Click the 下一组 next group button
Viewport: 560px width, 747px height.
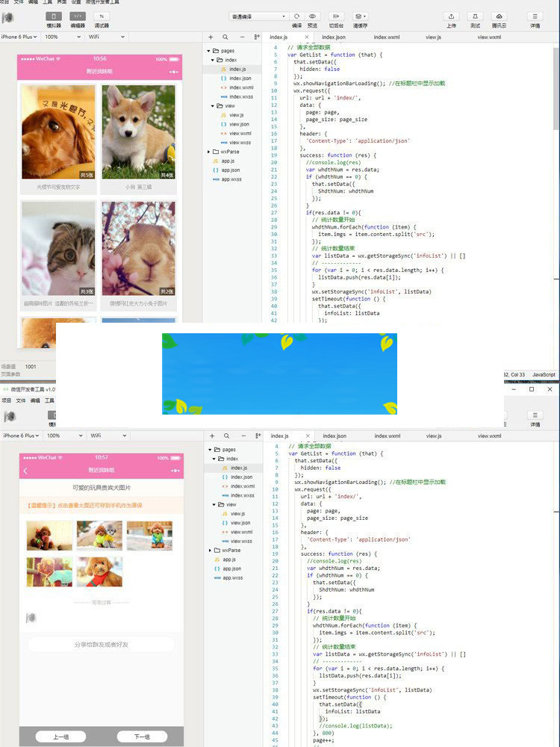click(x=142, y=737)
